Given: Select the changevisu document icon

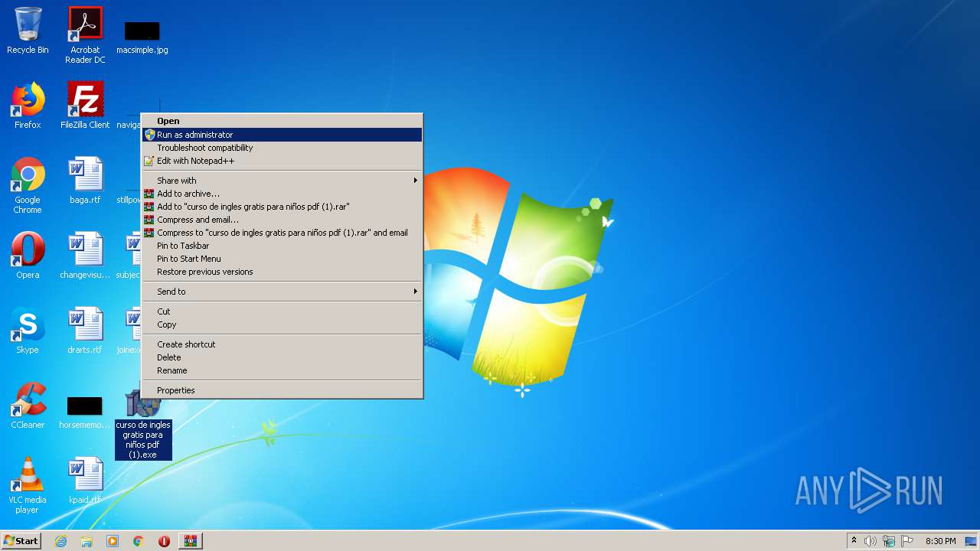Looking at the screenshot, I should pyautogui.click(x=85, y=256).
